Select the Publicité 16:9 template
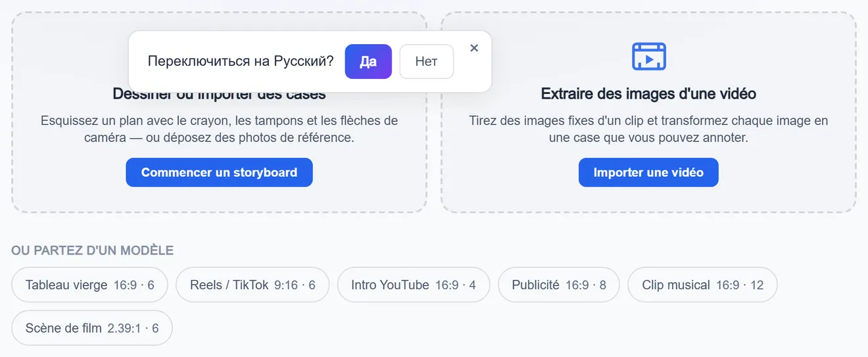Screen dimensions: 868x357 coord(559,285)
